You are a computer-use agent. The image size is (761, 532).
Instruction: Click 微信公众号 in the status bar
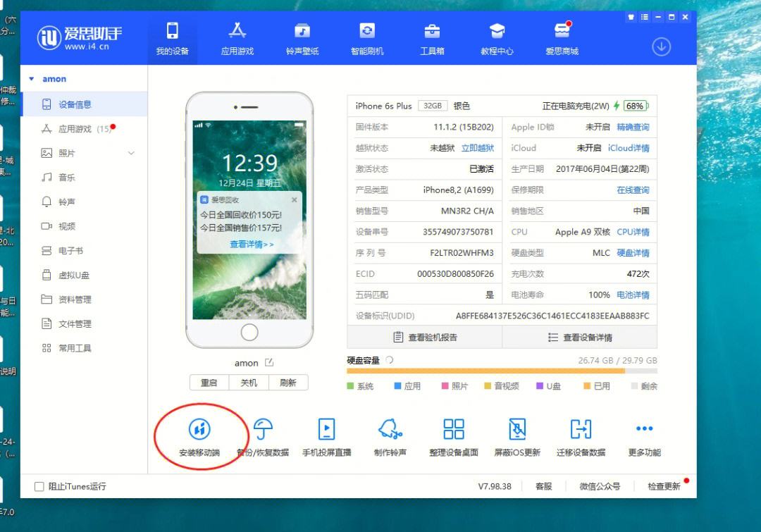coord(600,486)
